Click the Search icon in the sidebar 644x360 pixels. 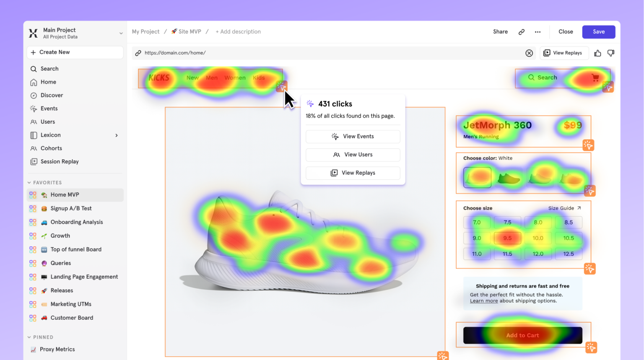click(x=34, y=68)
